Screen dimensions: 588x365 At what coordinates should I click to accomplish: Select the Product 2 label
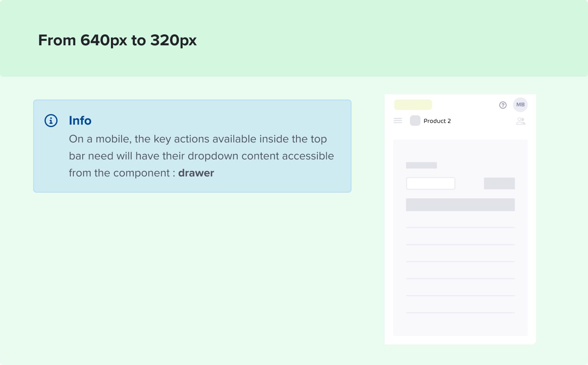(437, 121)
